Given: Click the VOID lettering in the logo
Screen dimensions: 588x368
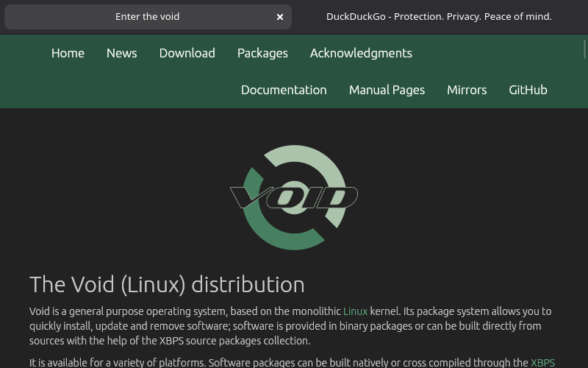Looking at the screenshot, I should (x=294, y=197).
